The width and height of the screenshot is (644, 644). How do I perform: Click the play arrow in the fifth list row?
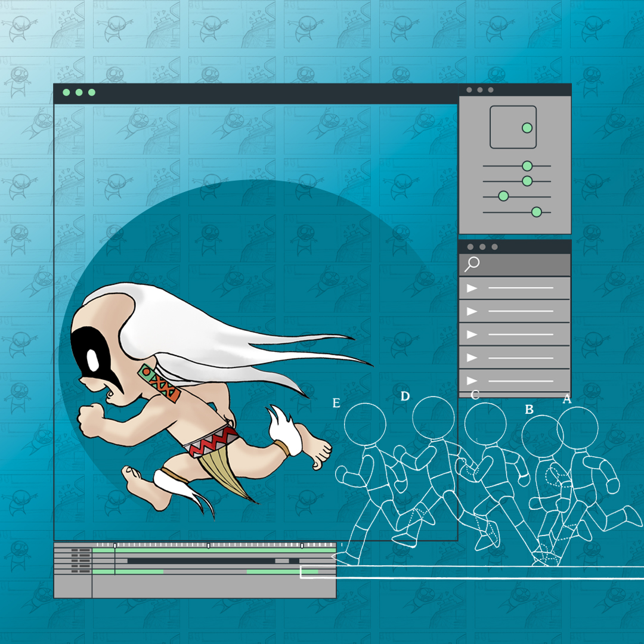coord(472,380)
